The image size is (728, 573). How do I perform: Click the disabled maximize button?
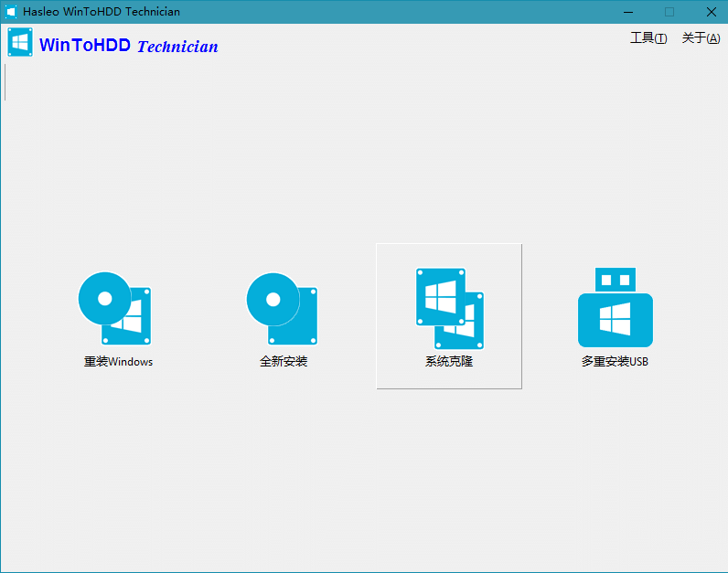point(669,12)
